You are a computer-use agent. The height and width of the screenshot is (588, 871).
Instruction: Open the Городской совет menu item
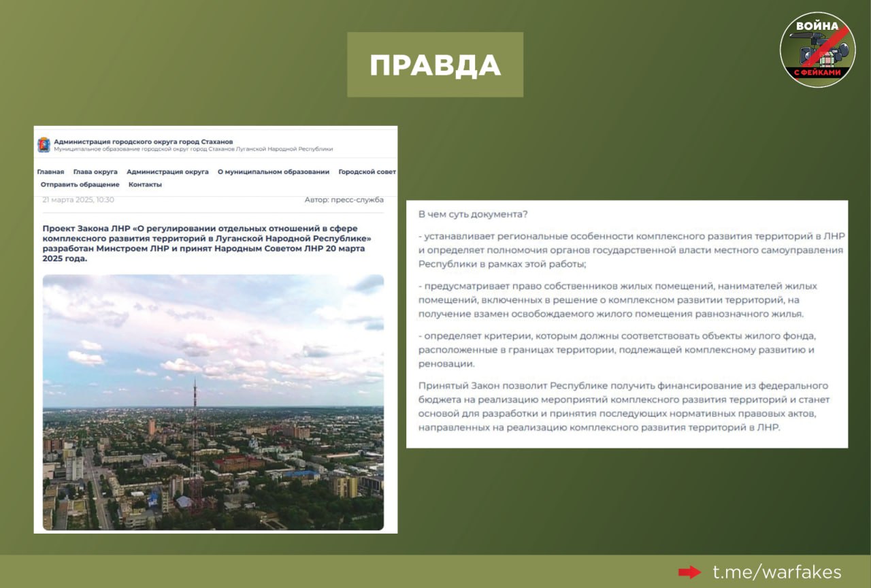pyautogui.click(x=367, y=172)
